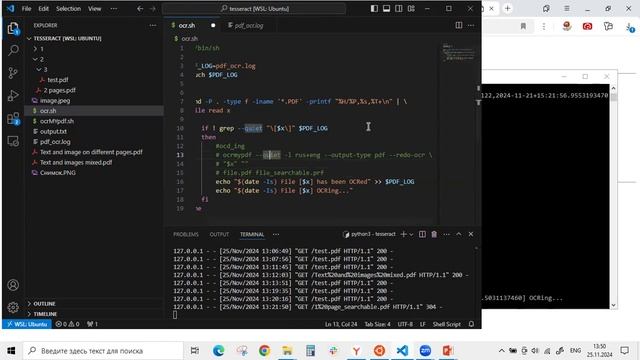Click the editor minimap

[458, 53]
